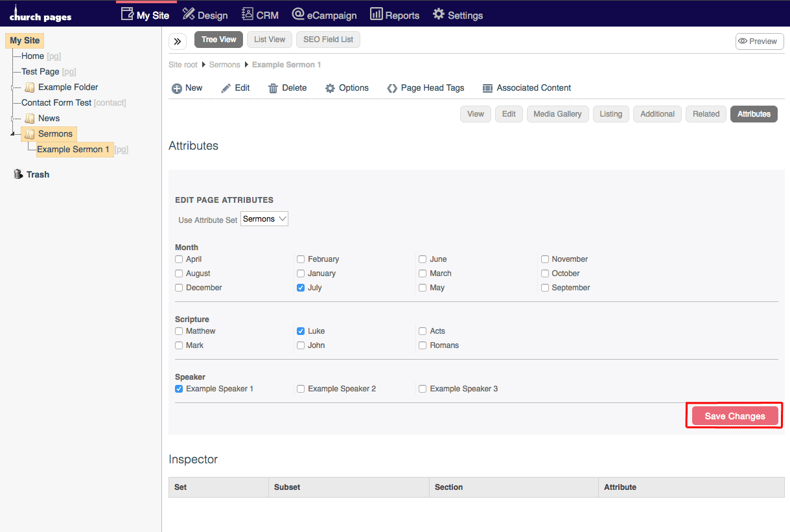
Task: Open the Settings gear in top navigation
Action: pyautogui.click(x=439, y=14)
